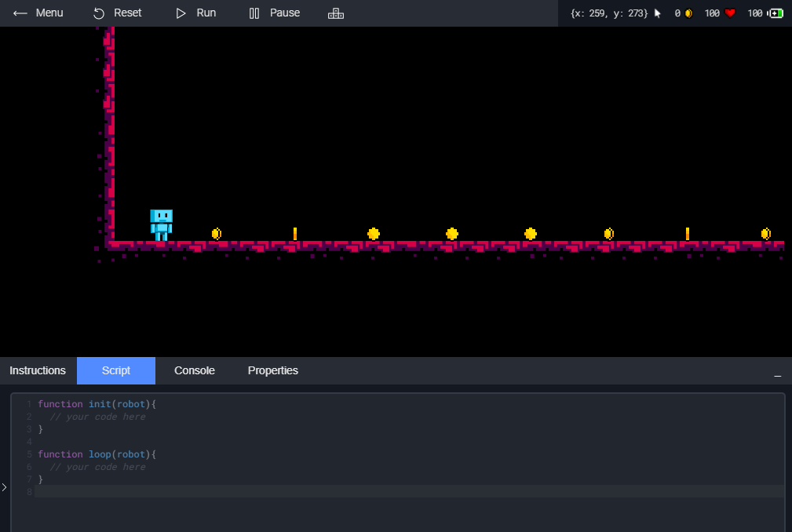Screen dimensions: 792x532
Task: Open the Instructions tab
Action: pos(38,370)
